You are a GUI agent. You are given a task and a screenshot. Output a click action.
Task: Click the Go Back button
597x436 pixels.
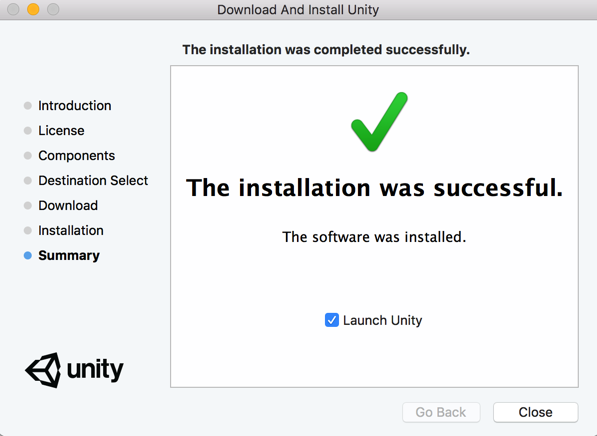[441, 412]
